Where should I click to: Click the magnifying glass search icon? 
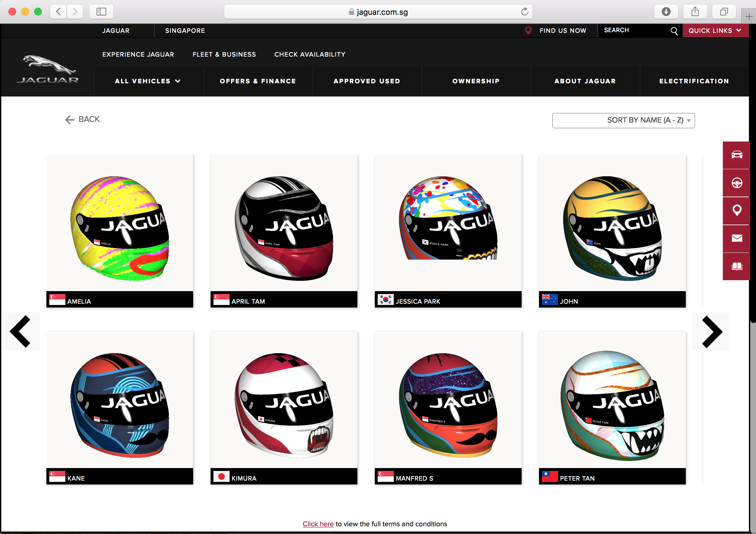tap(674, 31)
